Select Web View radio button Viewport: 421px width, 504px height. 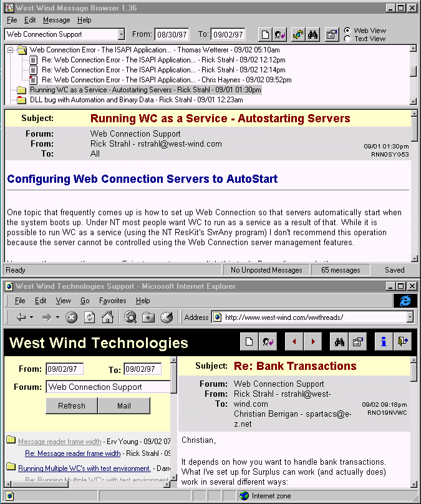pos(347,31)
